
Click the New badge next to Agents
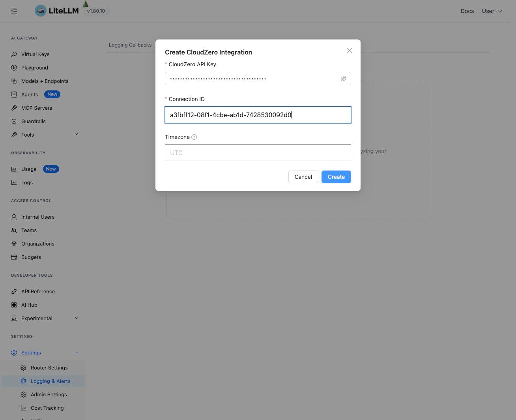[52, 94]
